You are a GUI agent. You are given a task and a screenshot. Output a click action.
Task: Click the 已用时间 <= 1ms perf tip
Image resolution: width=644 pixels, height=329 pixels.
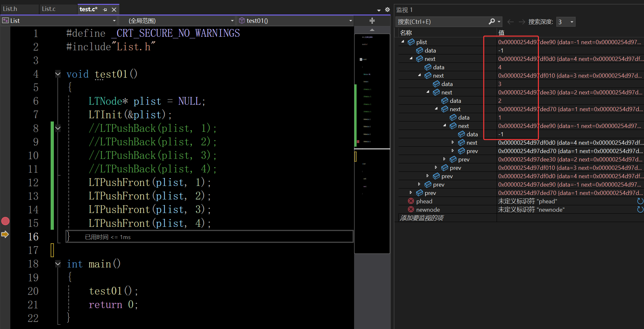[x=108, y=237]
